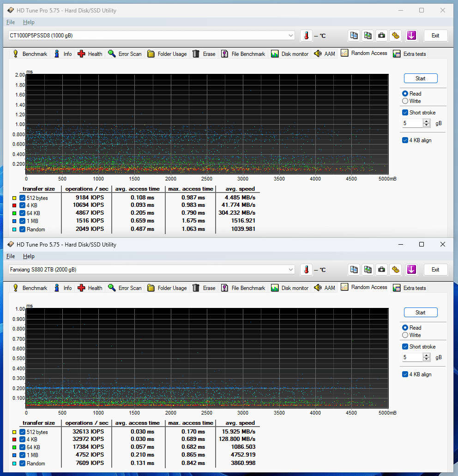Click Start button in Fanxiang window
The width and height of the screenshot is (458, 476).
coord(420,313)
